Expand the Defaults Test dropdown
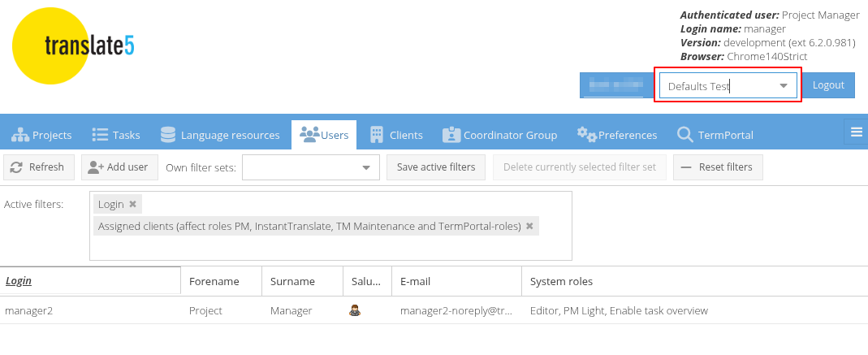This screenshot has width=868, height=355. pos(784,86)
